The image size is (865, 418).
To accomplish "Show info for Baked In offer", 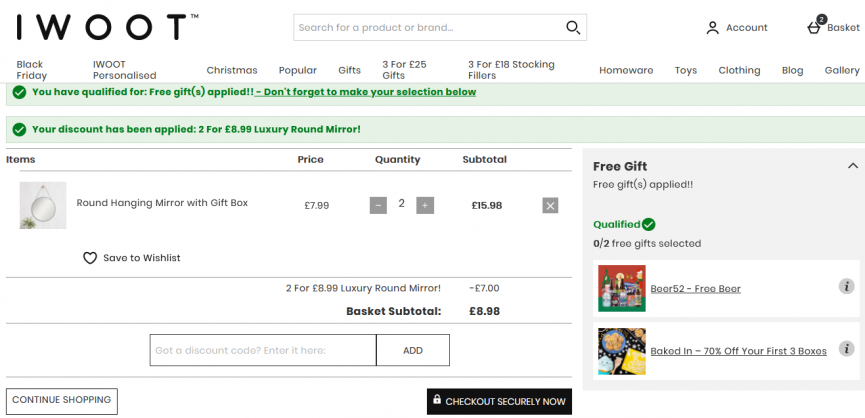I will tap(846, 349).
